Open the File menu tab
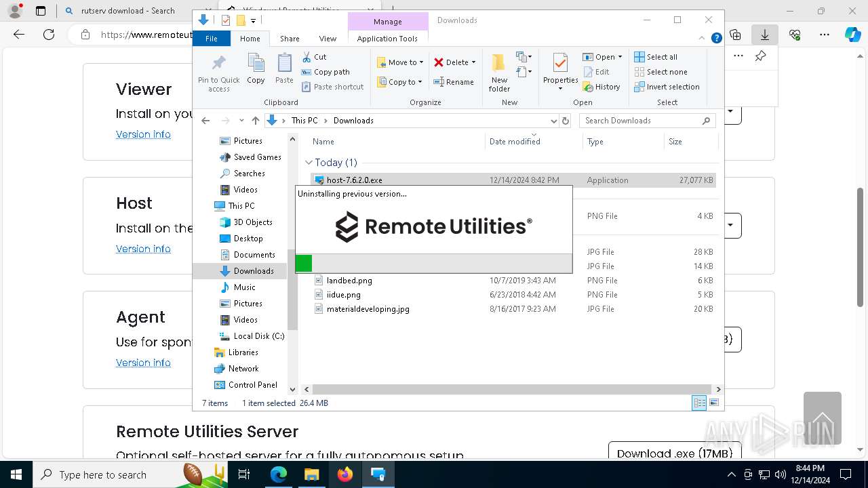868x488 pixels. (x=212, y=39)
